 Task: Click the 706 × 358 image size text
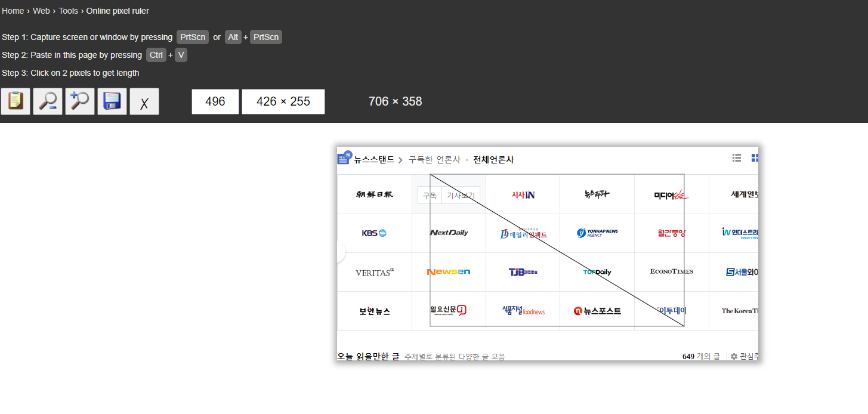(395, 101)
